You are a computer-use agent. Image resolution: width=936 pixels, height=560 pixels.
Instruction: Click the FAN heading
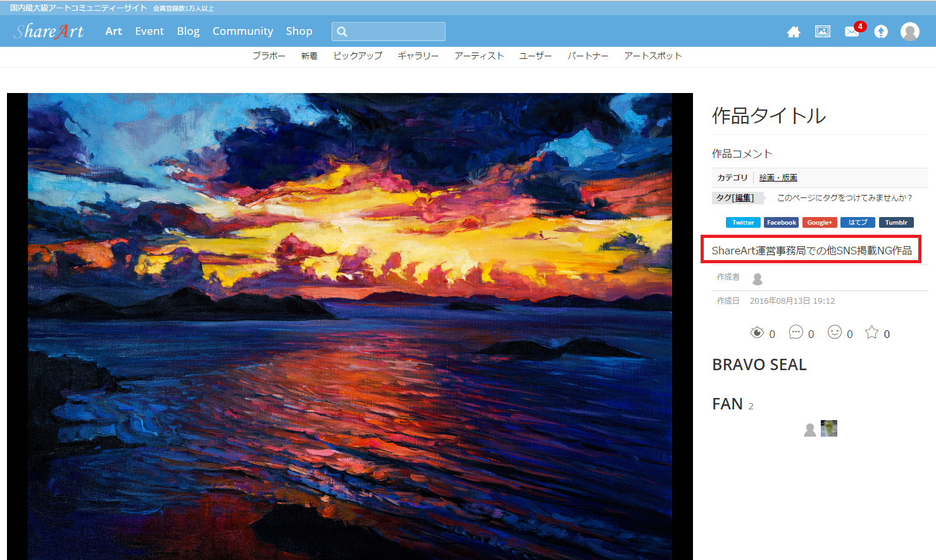tap(727, 404)
